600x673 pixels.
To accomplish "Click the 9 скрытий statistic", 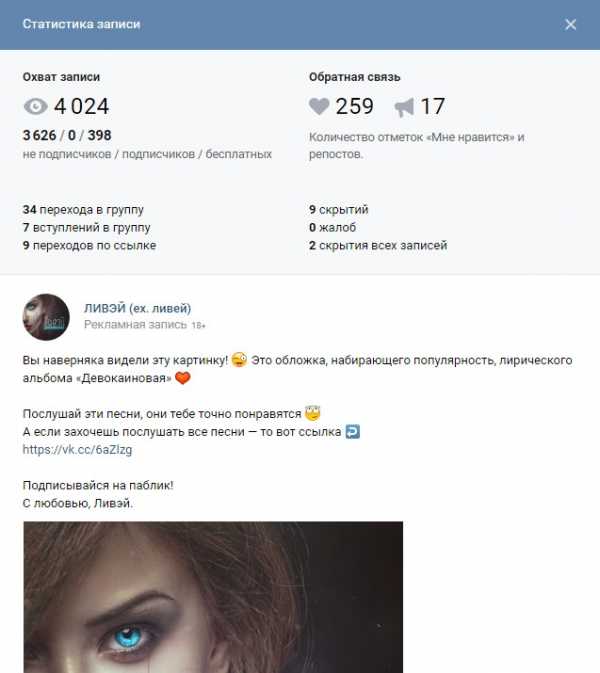I will click(339, 209).
